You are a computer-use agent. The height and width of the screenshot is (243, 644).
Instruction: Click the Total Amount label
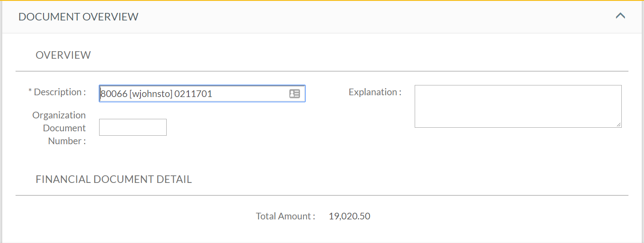coord(285,216)
